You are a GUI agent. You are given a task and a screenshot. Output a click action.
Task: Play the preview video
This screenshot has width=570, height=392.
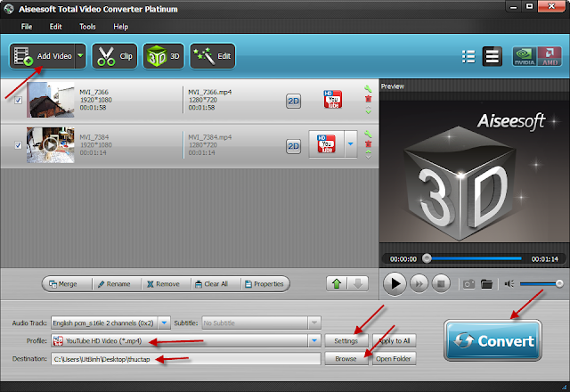click(x=395, y=283)
